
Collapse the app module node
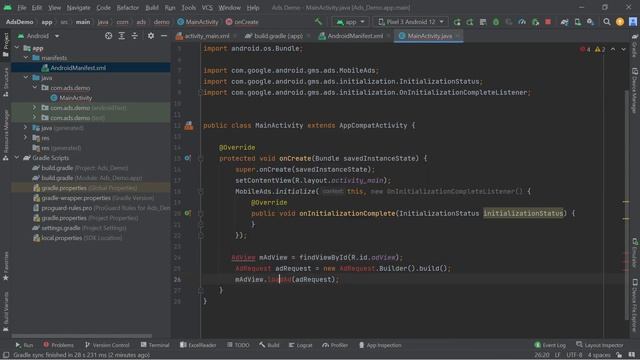point(17,48)
